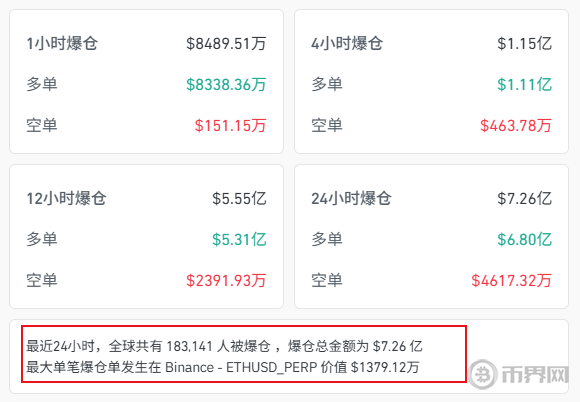Click the green $6.80亿 long amount
Viewport: 580px width, 402px height.
pyautogui.click(x=525, y=240)
